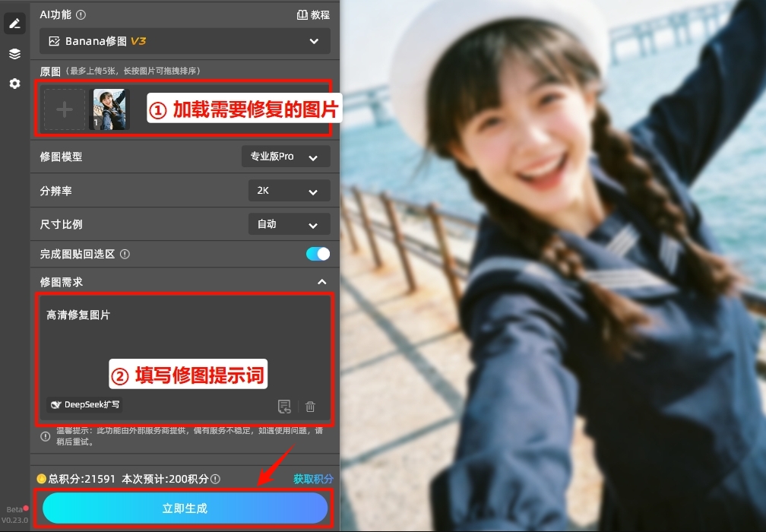Click the DeepSeek扩写 expansion button

point(84,404)
